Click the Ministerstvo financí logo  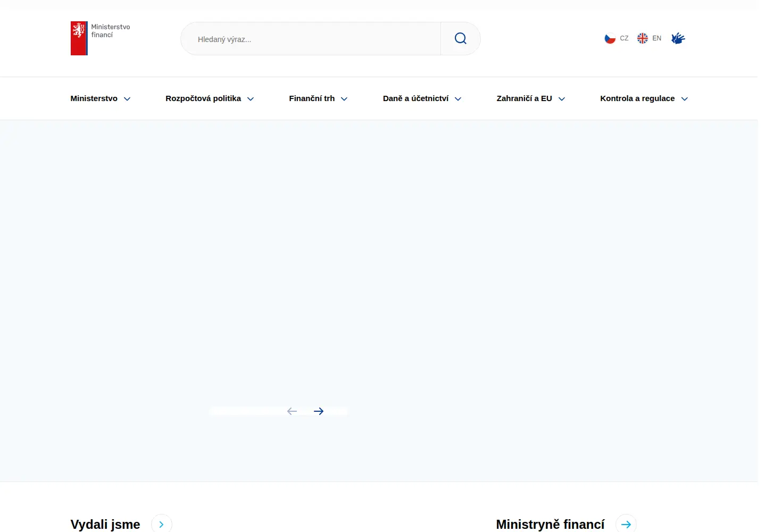coord(101,38)
